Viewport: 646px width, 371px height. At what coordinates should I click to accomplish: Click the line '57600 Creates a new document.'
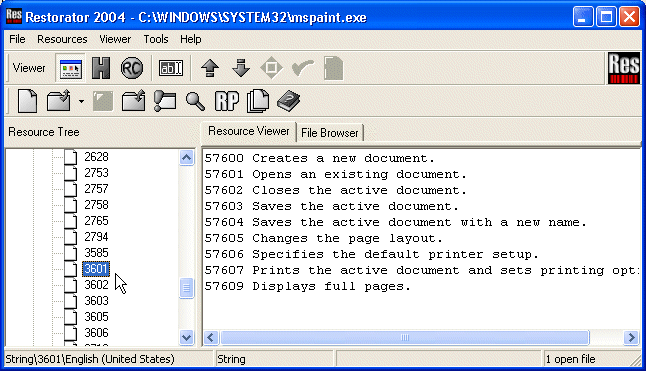pyautogui.click(x=320, y=159)
